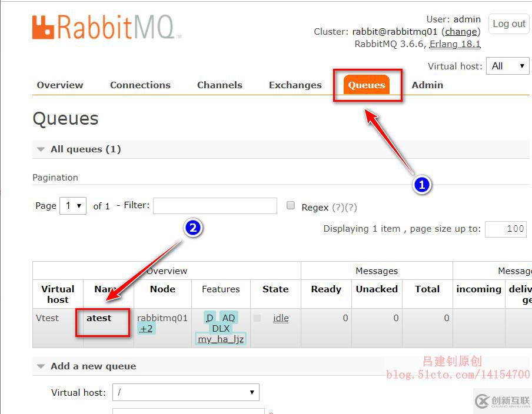
Task: Click the D durable feature badge
Action: [x=209, y=318]
